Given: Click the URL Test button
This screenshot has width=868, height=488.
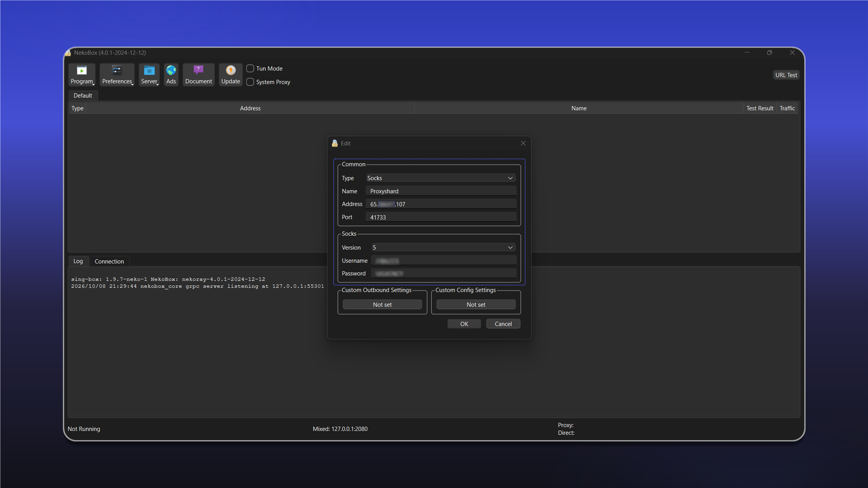Looking at the screenshot, I should (786, 75).
